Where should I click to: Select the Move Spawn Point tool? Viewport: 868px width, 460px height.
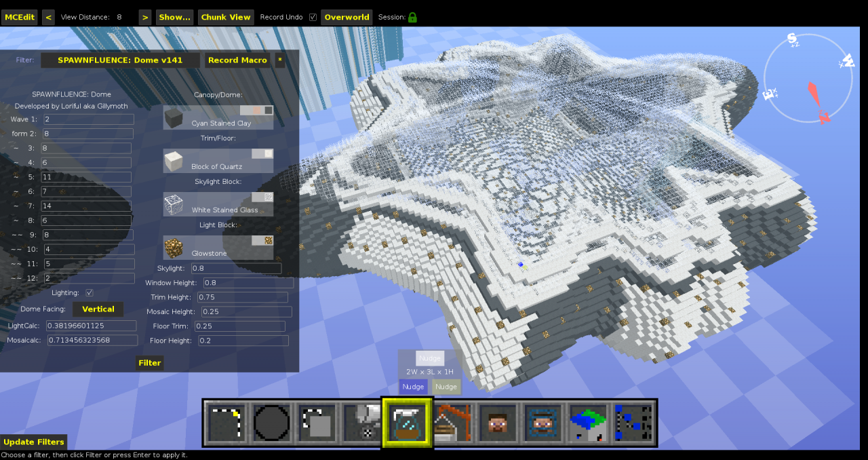(542, 422)
